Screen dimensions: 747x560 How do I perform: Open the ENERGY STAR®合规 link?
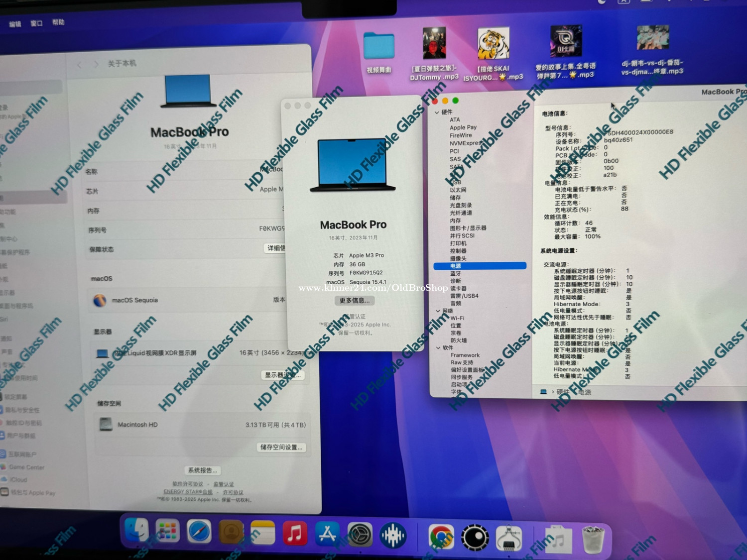(x=188, y=491)
